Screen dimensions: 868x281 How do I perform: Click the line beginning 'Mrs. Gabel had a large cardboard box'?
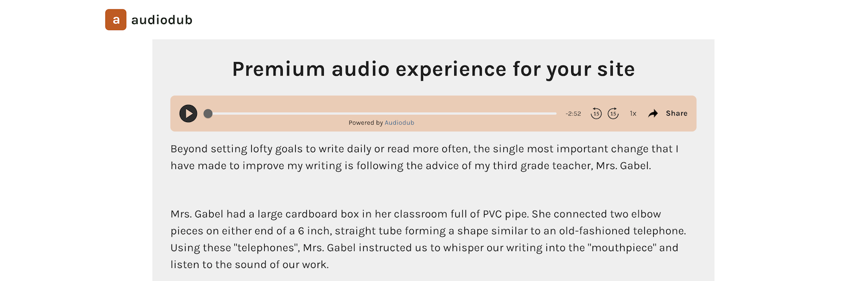[x=416, y=214]
